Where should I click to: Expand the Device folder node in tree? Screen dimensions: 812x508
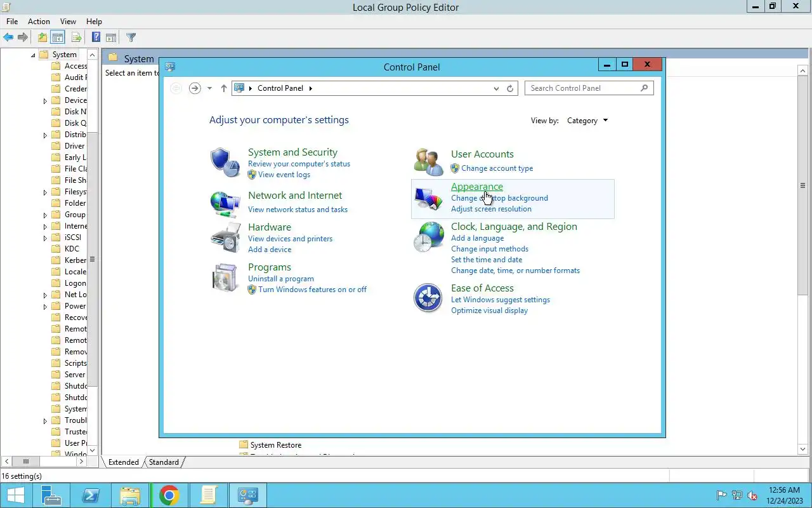[45, 101]
